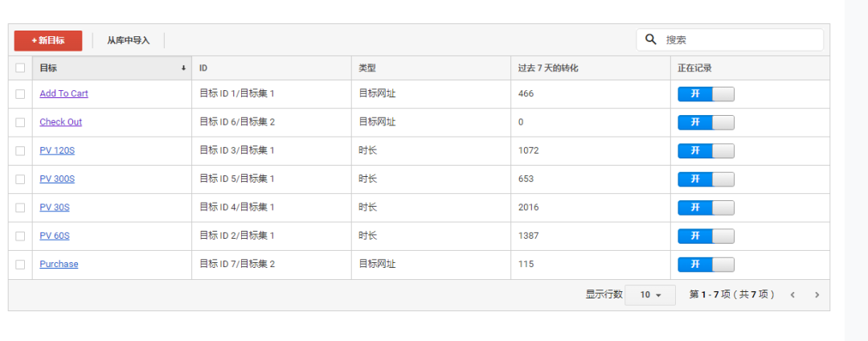This screenshot has height=341, width=868.
Task: Select the Add To Cart row checkbox
Action: click(20, 94)
